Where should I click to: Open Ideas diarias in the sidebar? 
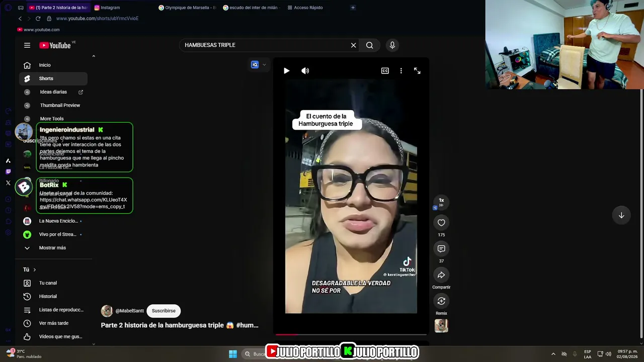click(x=53, y=92)
